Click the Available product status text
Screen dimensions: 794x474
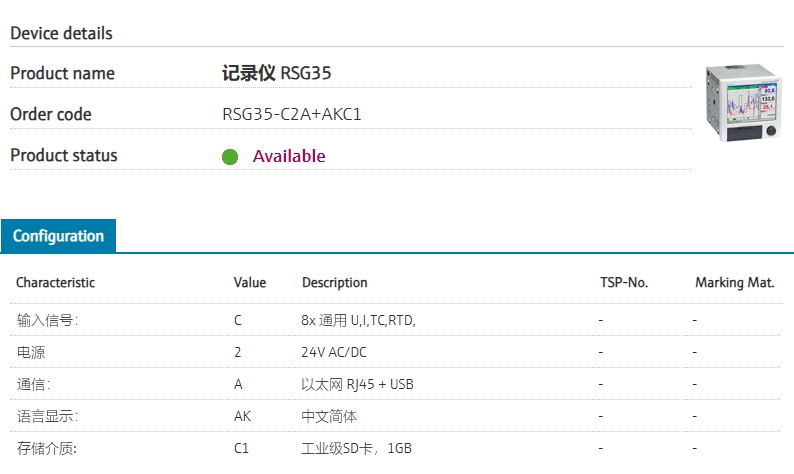(x=289, y=156)
